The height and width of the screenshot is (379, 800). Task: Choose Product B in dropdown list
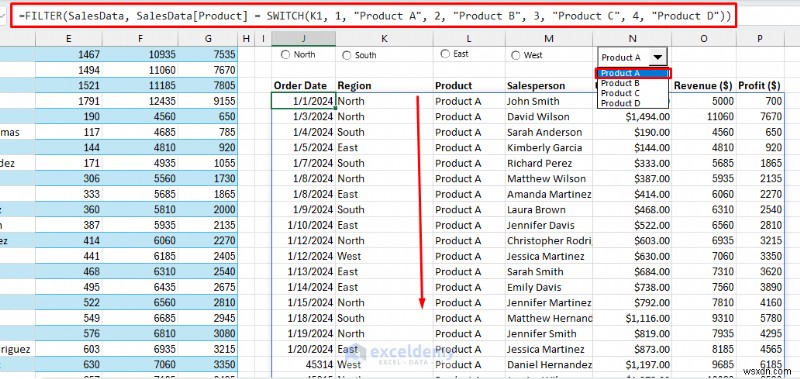pyautogui.click(x=633, y=83)
